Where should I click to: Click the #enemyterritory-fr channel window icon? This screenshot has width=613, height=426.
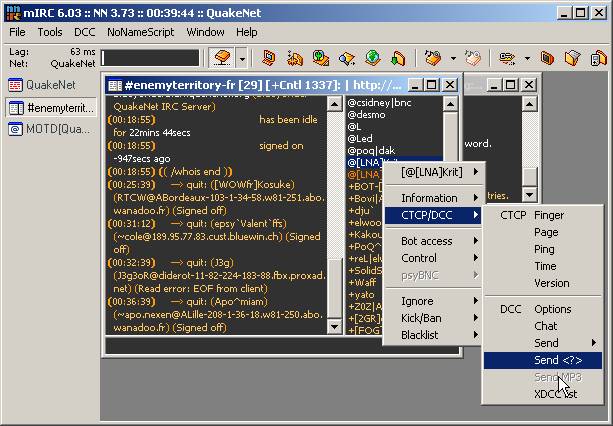tap(115, 85)
